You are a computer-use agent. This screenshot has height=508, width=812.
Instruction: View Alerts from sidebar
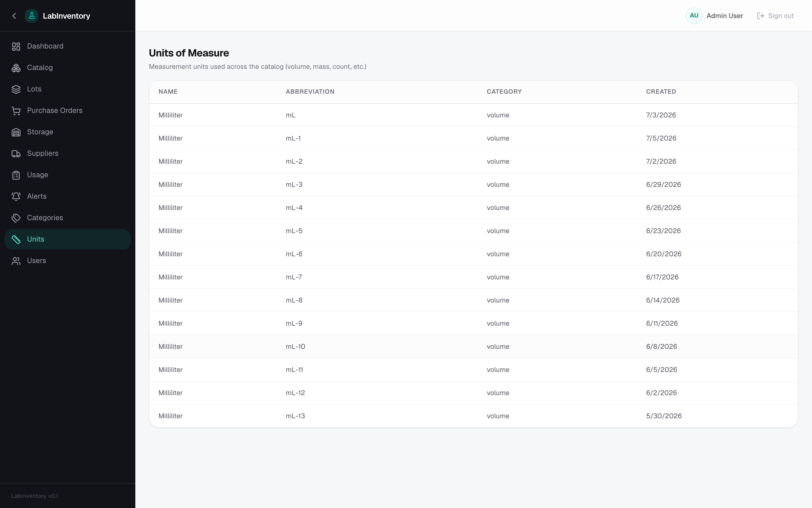point(67,196)
